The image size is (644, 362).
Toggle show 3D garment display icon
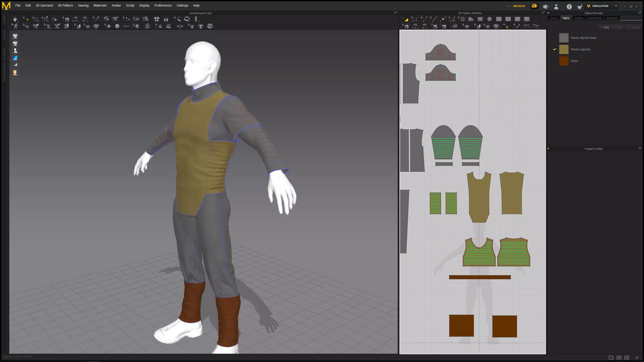click(15, 36)
